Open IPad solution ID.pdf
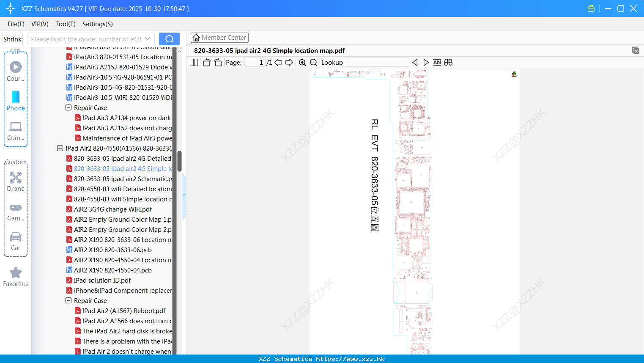This screenshot has width=644, height=363. tap(99, 280)
